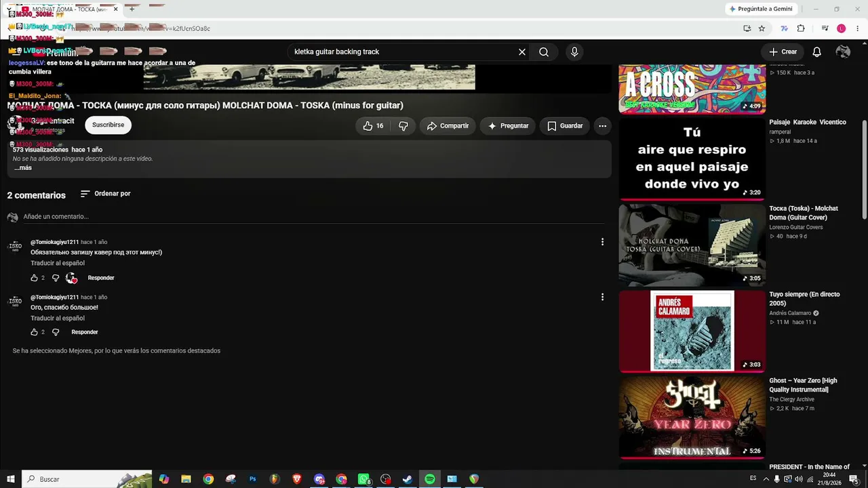Open Steam from the taskbar
The height and width of the screenshot is (488, 868).
click(408, 479)
